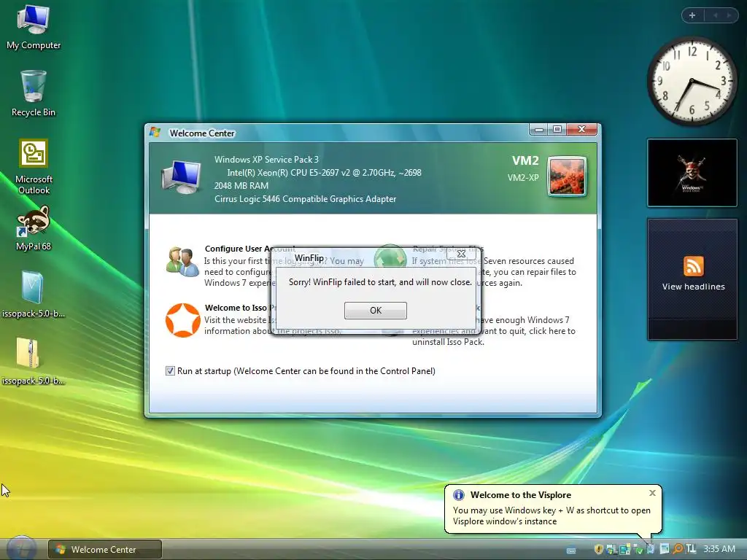This screenshot has width=747, height=560.
Task: Select the MyPal 68 browser shortcut
Action: pos(34,228)
